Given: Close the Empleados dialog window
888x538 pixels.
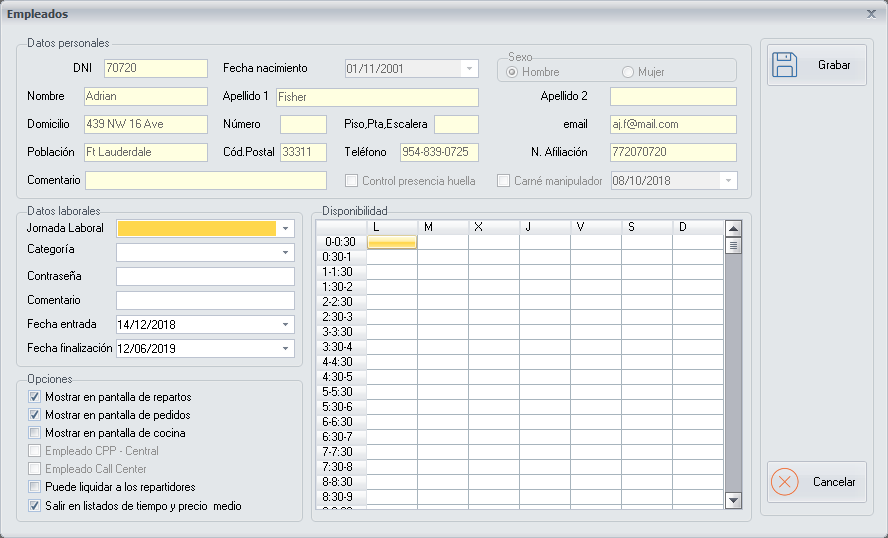Looking at the screenshot, I should [x=870, y=13].
